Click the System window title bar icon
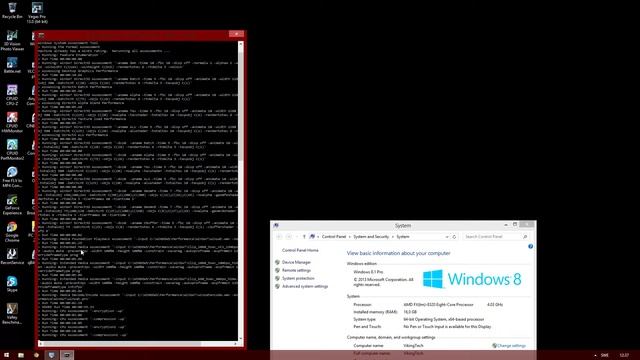 coord(276,225)
